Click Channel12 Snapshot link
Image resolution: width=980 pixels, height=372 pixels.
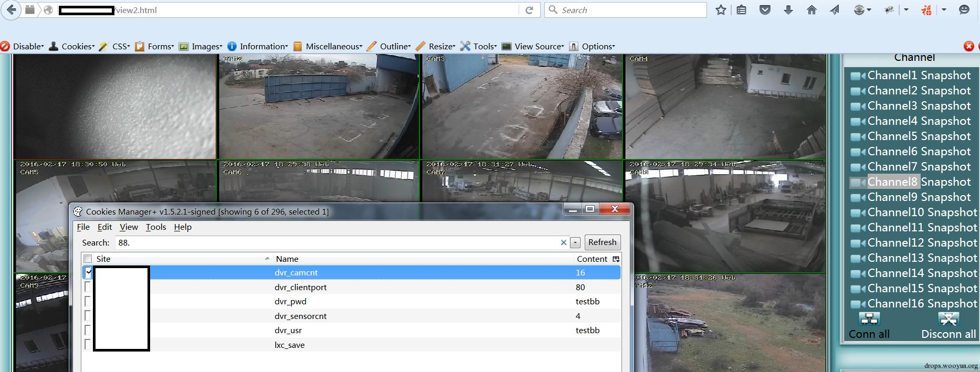pyautogui.click(x=922, y=242)
